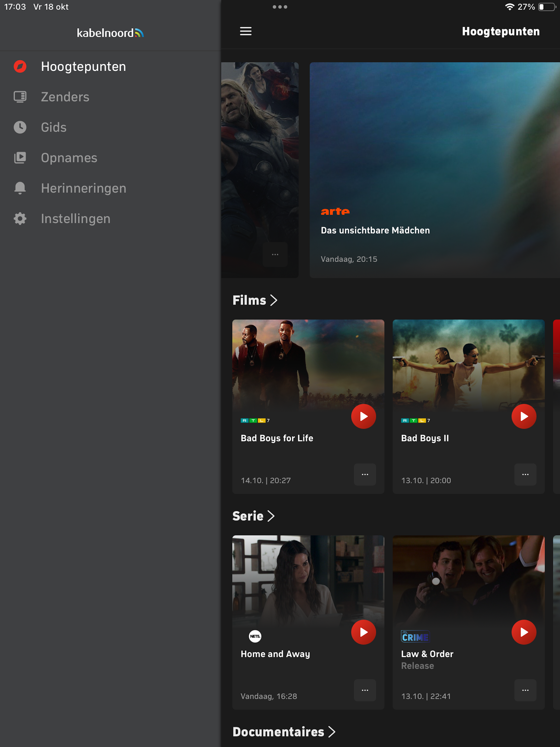Screen dimensions: 560x747
Task: Click the '13.10. | 22:41' airtime text
Action: [x=426, y=696]
